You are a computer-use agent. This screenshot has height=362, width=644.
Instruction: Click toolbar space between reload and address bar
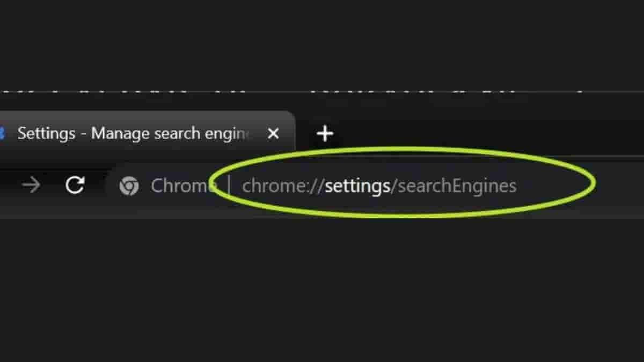click(x=97, y=186)
